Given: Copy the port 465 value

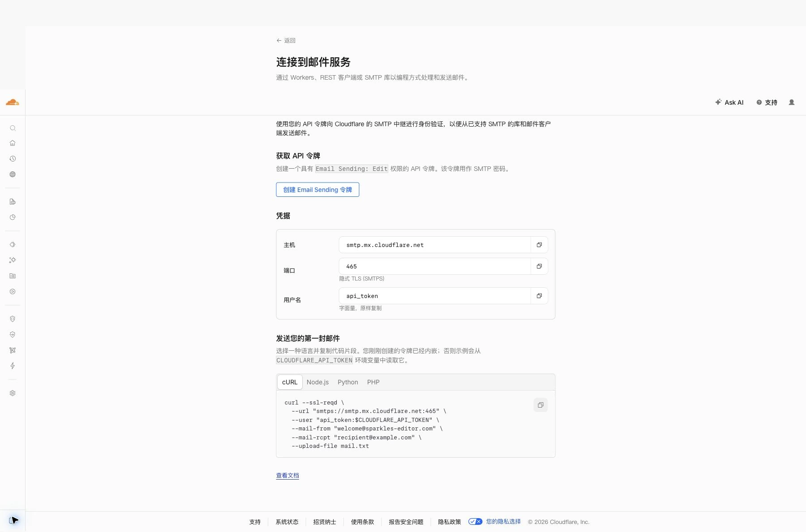Looking at the screenshot, I should click(539, 266).
